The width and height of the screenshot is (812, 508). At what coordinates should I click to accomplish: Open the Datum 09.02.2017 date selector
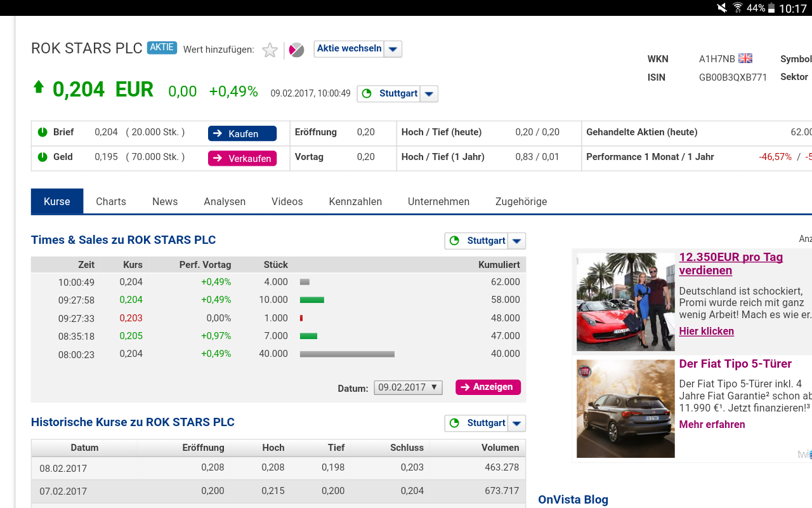[x=408, y=387]
